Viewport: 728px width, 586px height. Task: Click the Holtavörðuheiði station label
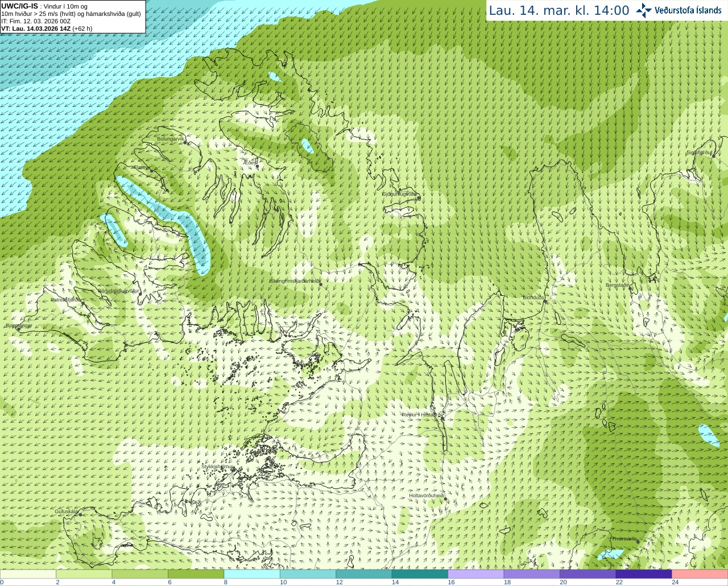pyautogui.click(x=427, y=496)
